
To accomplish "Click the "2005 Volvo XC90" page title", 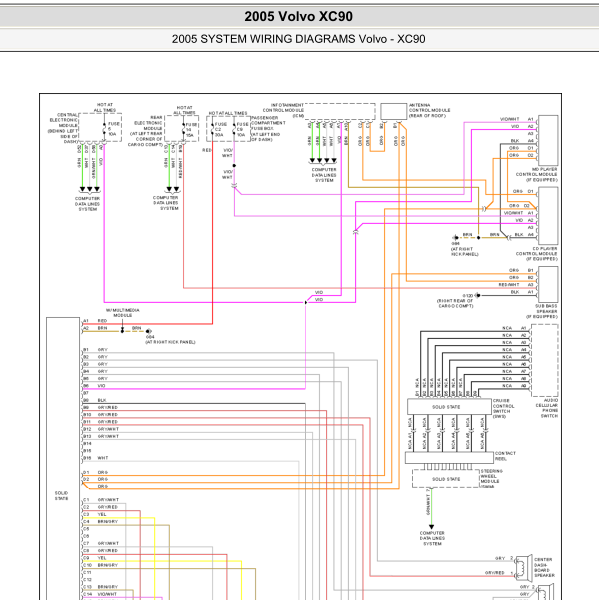I will [299, 16].
